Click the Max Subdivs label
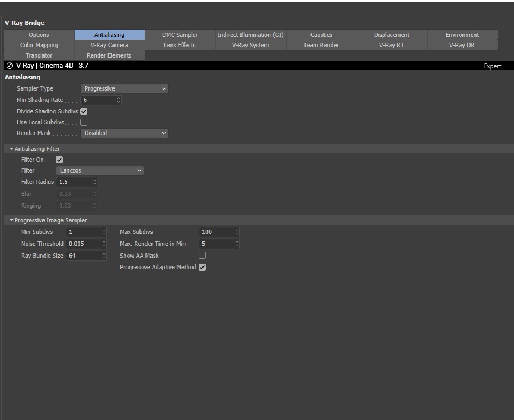514x420 pixels. pos(136,232)
